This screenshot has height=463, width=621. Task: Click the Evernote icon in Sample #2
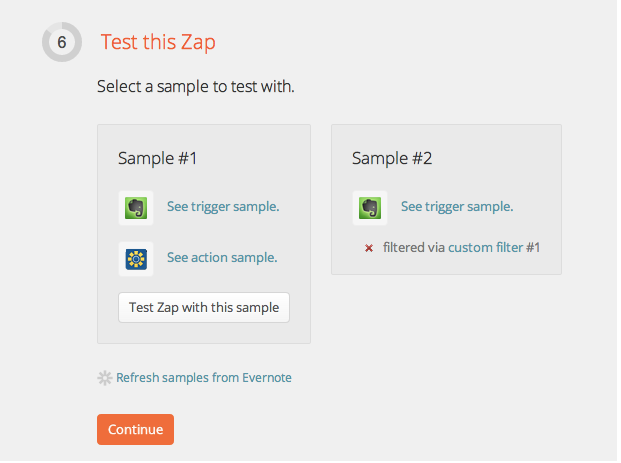pos(370,208)
